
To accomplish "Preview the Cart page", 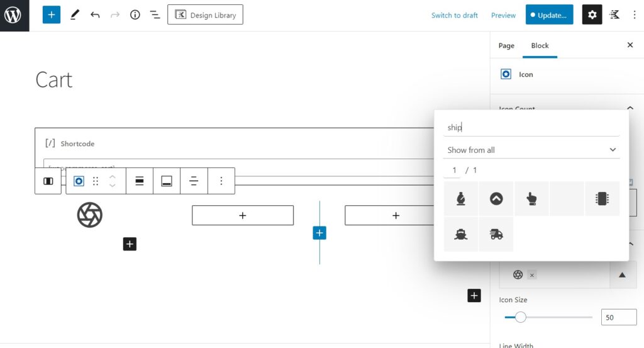I will point(503,15).
